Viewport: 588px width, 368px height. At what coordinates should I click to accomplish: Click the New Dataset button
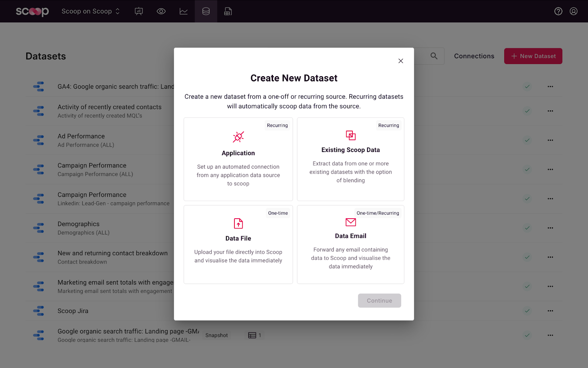pos(533,56)
